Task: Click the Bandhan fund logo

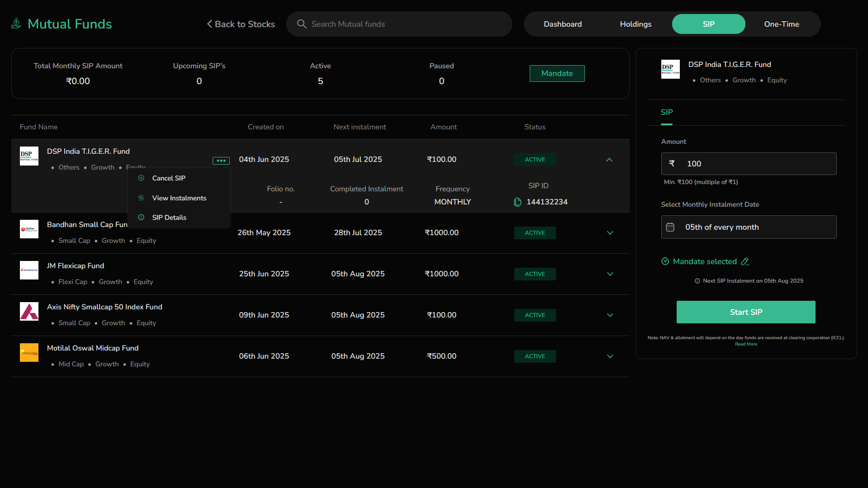Action: coord(29,229)
